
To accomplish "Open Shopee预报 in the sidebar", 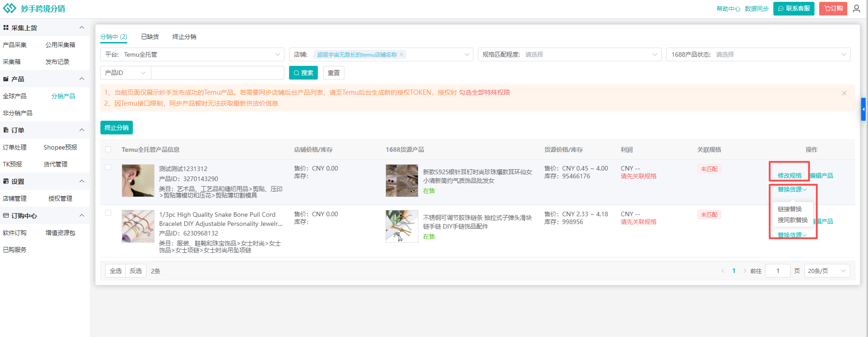I will coord(60,147).
